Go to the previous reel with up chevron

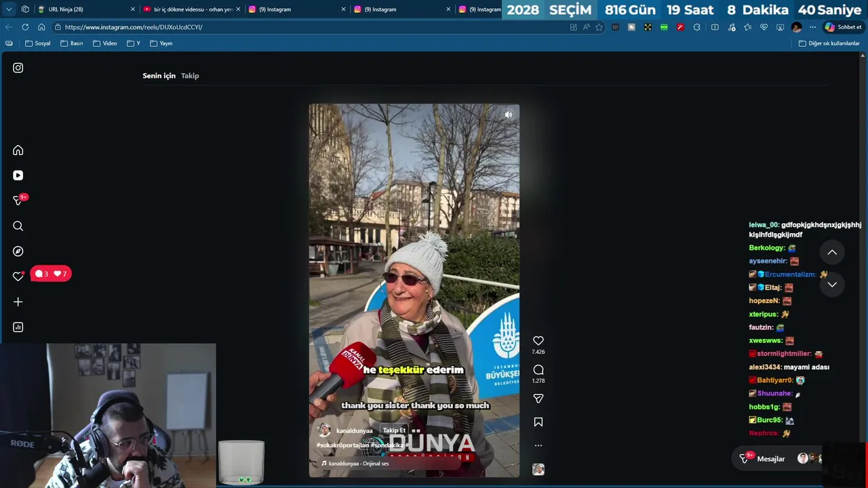click(x=832, y=252)
